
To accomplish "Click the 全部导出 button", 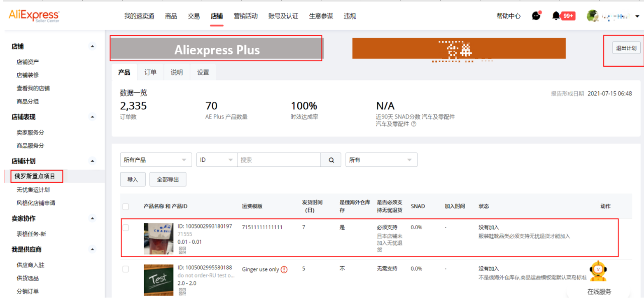I will 168,179.
